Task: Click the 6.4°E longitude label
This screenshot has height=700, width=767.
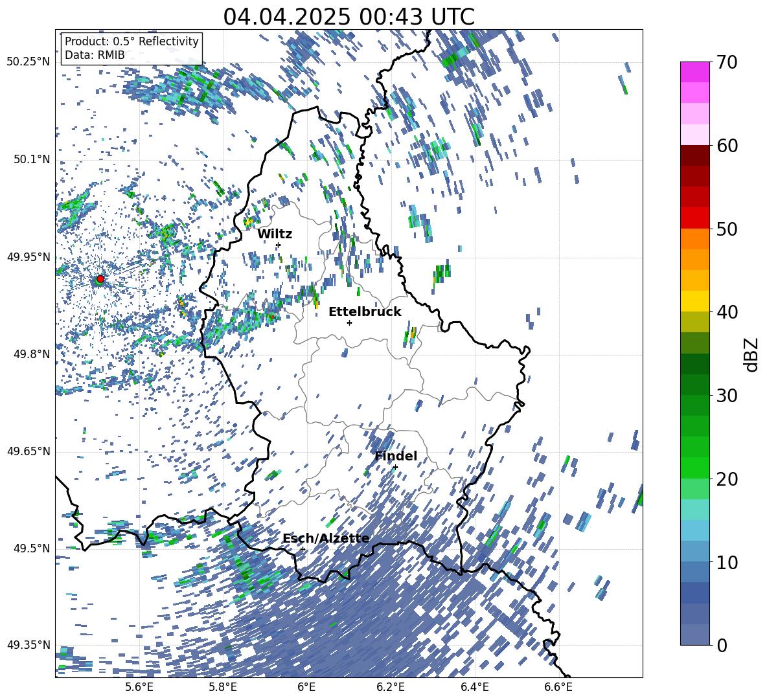Action: 475,687
